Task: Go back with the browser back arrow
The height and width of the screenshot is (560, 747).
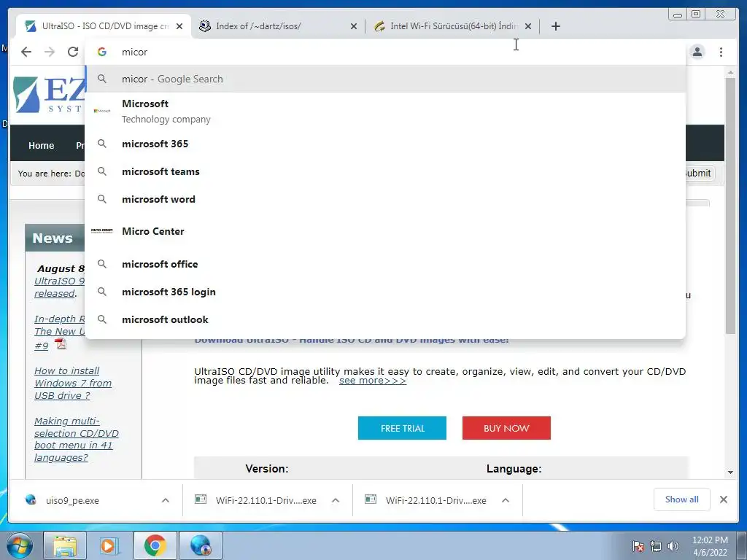Action: coord(26,52)
